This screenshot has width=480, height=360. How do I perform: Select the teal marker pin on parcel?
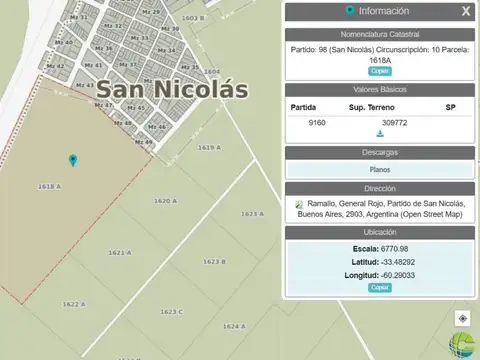pos(73,160)
